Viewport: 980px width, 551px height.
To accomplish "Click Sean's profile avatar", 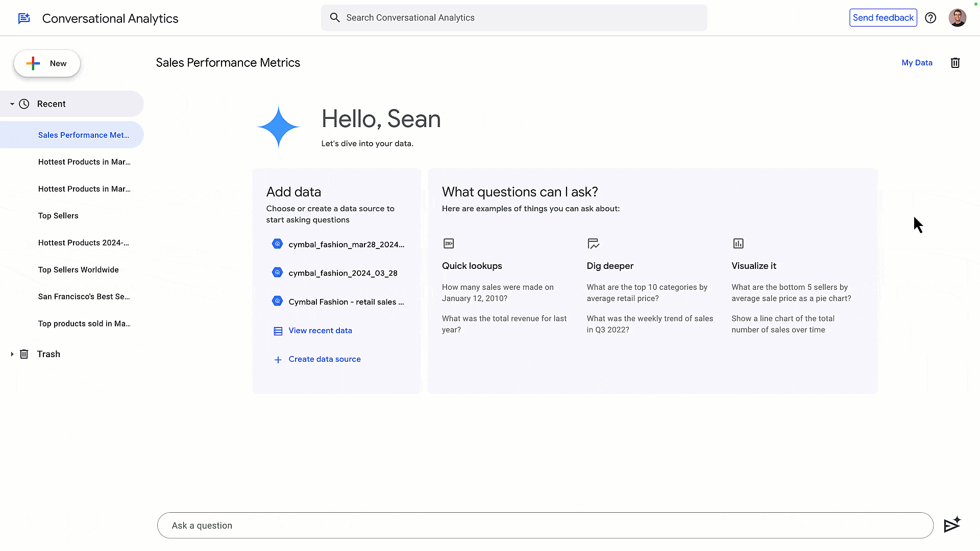I will point(958,17).
